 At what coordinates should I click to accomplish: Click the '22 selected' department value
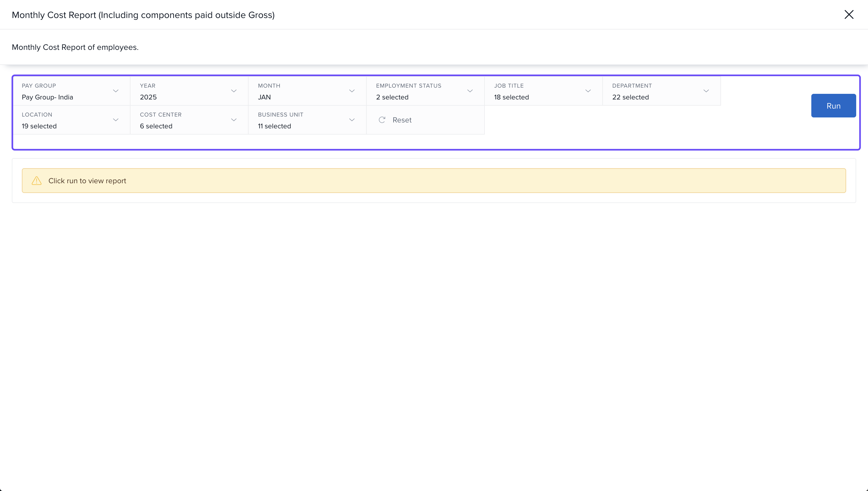631,97
